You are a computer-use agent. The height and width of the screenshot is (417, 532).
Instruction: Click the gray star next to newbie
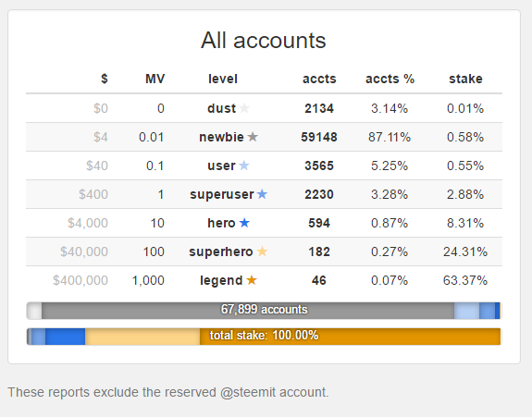(253, 137)
